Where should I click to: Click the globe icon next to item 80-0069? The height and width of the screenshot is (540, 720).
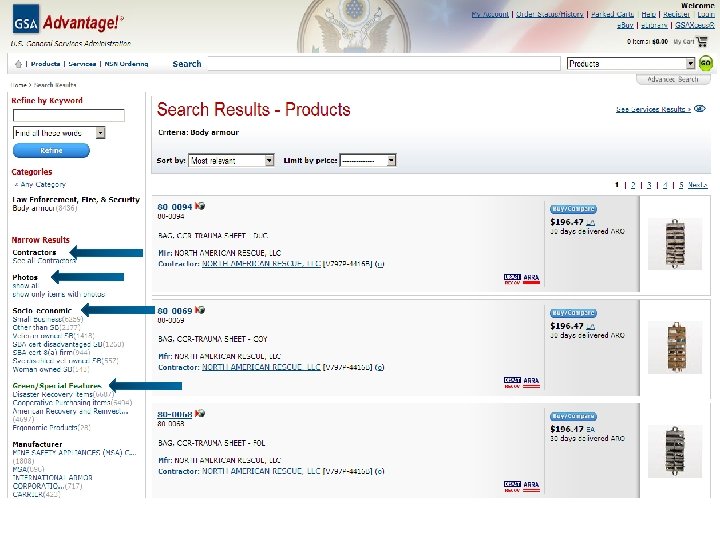click(200, 310)
